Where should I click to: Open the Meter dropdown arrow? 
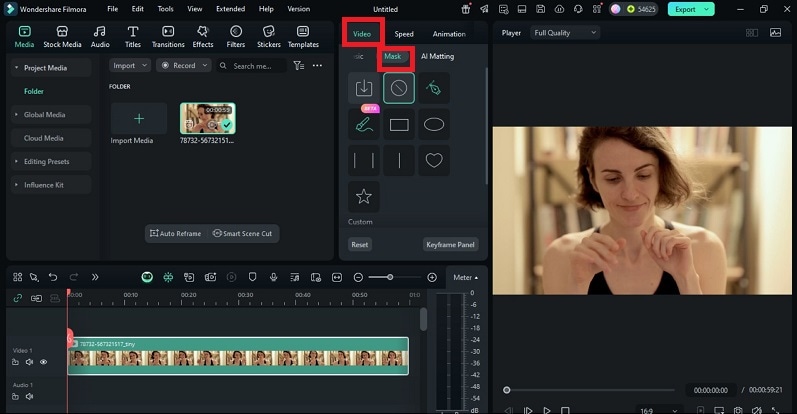pyautogui.click(x=476, y=278)
